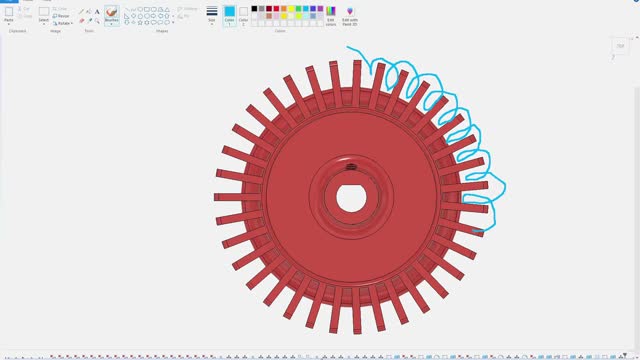The width and height of the screenshot is (640, 360).
Task: Choose the Rounded rectangle shape
Action: tap(153, 9)
